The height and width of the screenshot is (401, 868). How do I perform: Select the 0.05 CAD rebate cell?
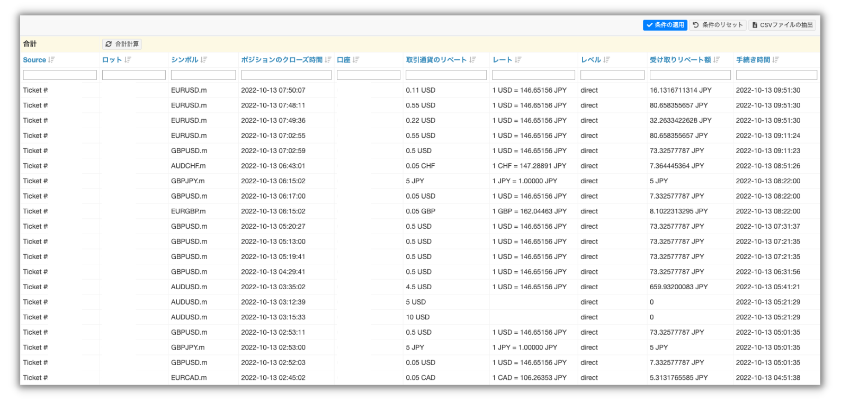tap(421, 378)
